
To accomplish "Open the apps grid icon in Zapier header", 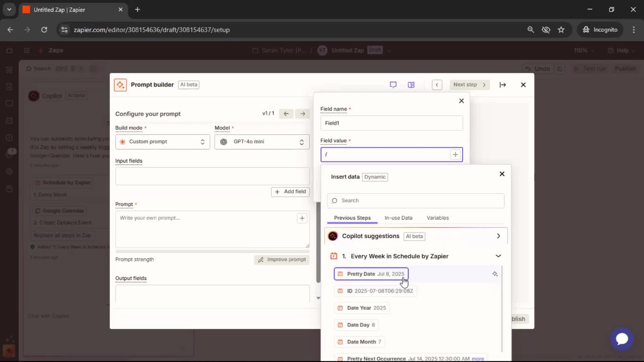I will pyautogui.click(x=27, y=51).
